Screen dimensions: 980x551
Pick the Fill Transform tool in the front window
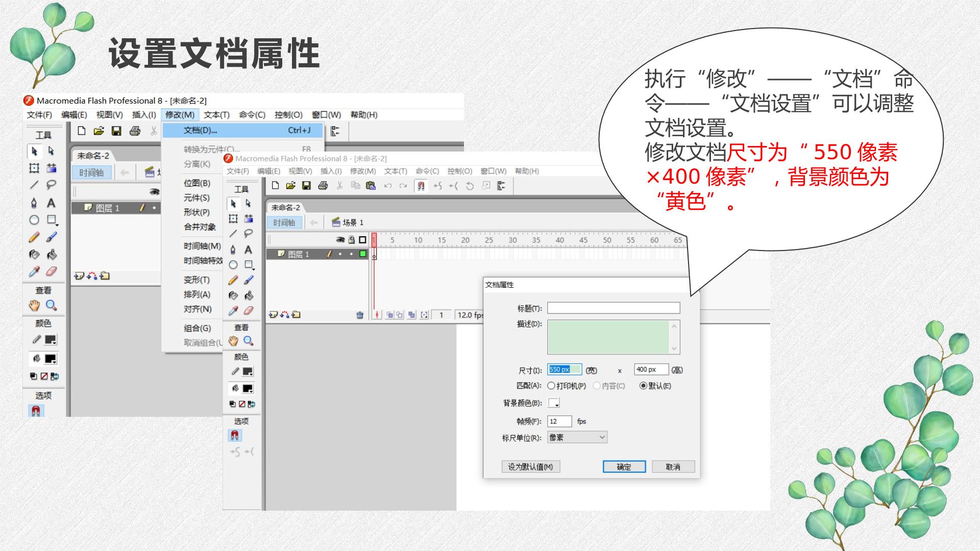pos(248,219)
